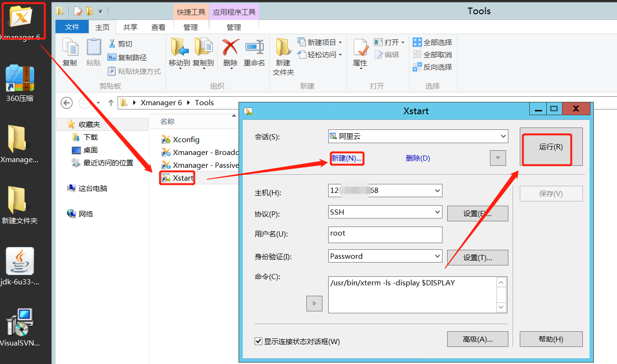The height and width of the screenshot is (364, 617).
Task: Click in the 命令 command text area
Action: (x=412, y=295)
